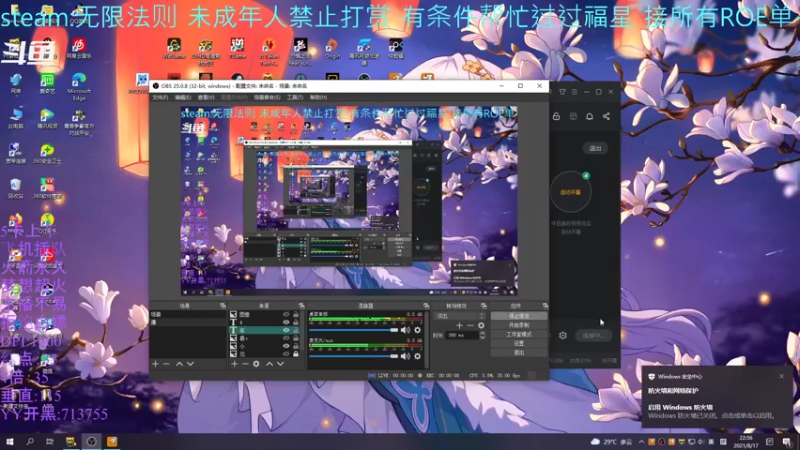
Task: Adjust 桌面音频 volume slider
Action: pos(354,330)
